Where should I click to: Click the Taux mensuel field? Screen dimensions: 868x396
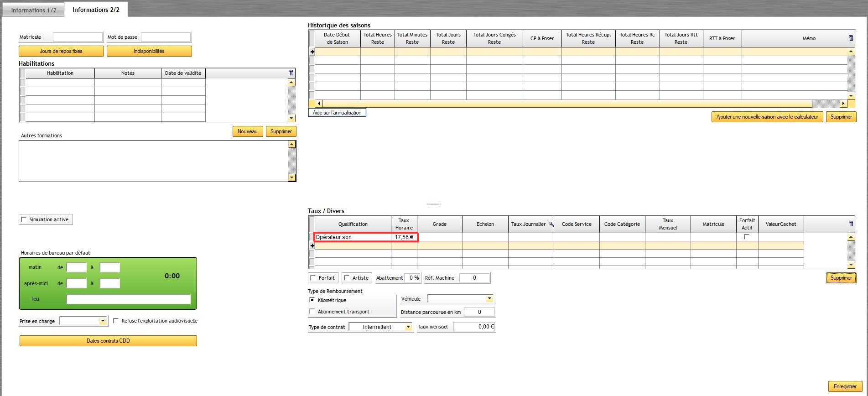pyautogui.click(x=474, y=327)
